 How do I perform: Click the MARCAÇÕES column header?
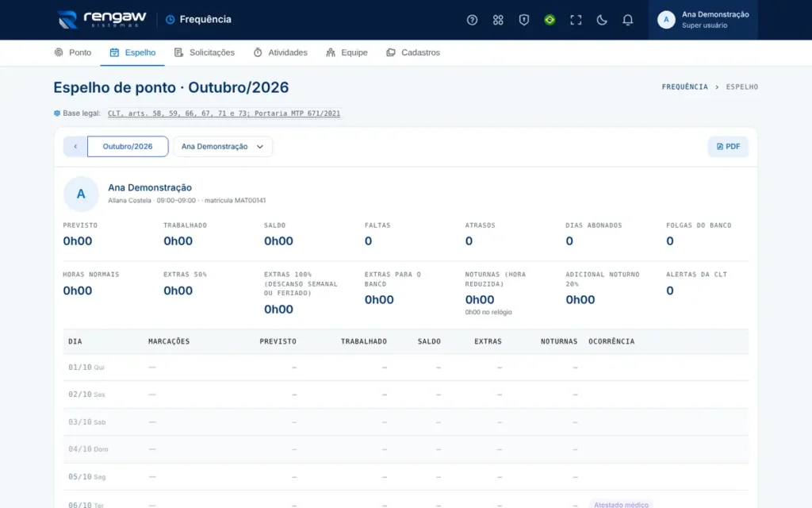point(169,341)
